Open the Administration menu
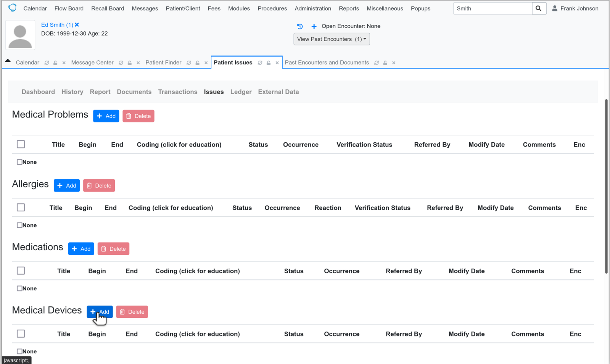The image size is (610, 364). pyautogui.click(x=312, y=8)
